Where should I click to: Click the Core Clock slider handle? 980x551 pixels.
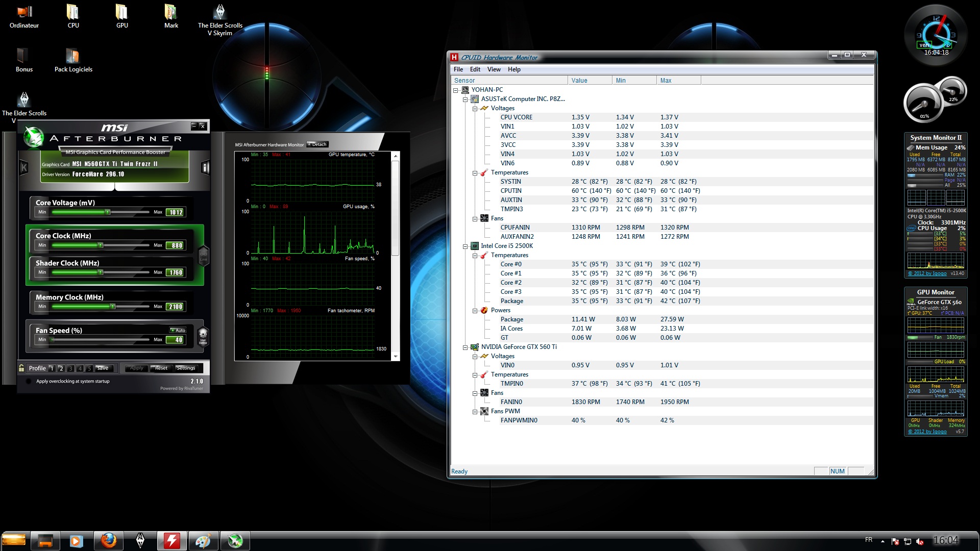tap(101, 245)
